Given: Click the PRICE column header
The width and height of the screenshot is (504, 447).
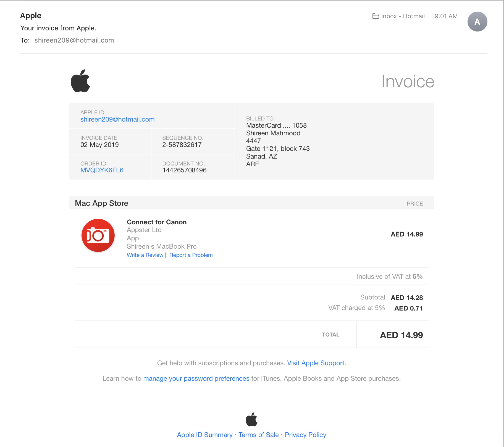Looking at the screenshot, I should [x=415, y=204].
